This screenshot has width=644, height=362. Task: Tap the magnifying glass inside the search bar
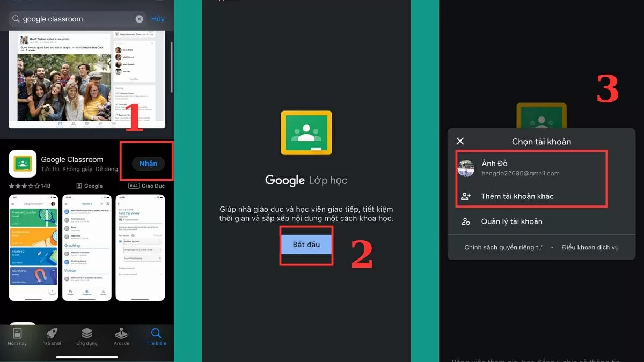click(x=16, y=19)
